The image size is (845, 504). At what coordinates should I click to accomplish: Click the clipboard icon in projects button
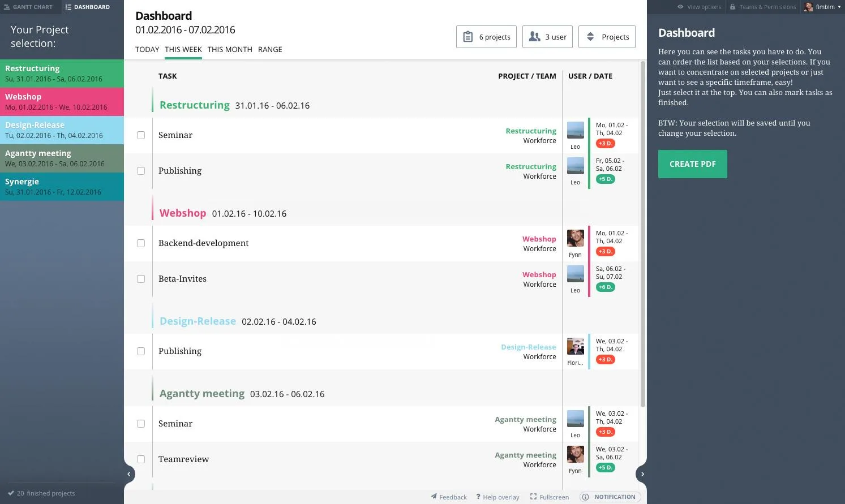click(468, 37)
